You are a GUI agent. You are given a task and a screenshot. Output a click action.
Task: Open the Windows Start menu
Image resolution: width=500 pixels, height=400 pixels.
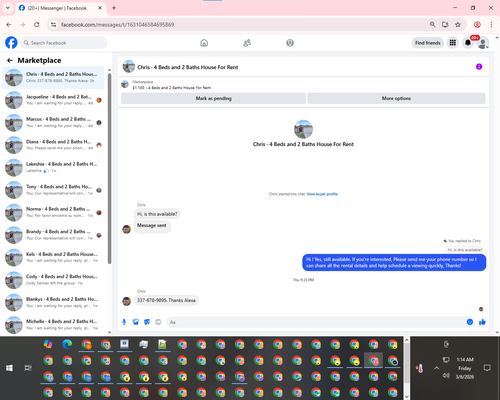[9, 368]
